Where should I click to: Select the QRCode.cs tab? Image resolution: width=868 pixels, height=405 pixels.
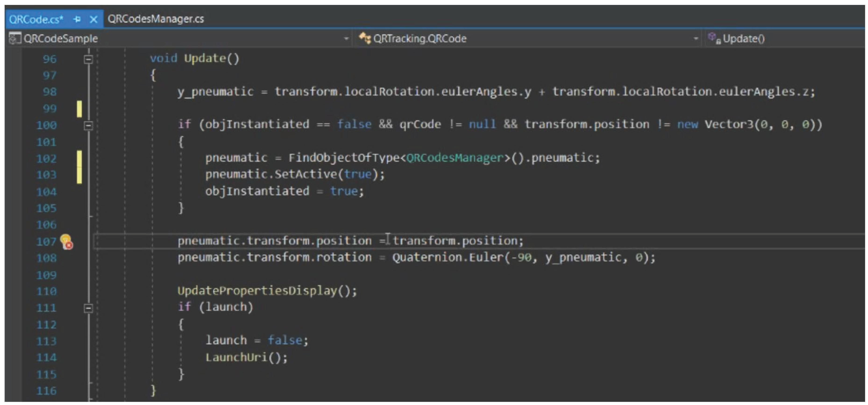coord(36,19)
